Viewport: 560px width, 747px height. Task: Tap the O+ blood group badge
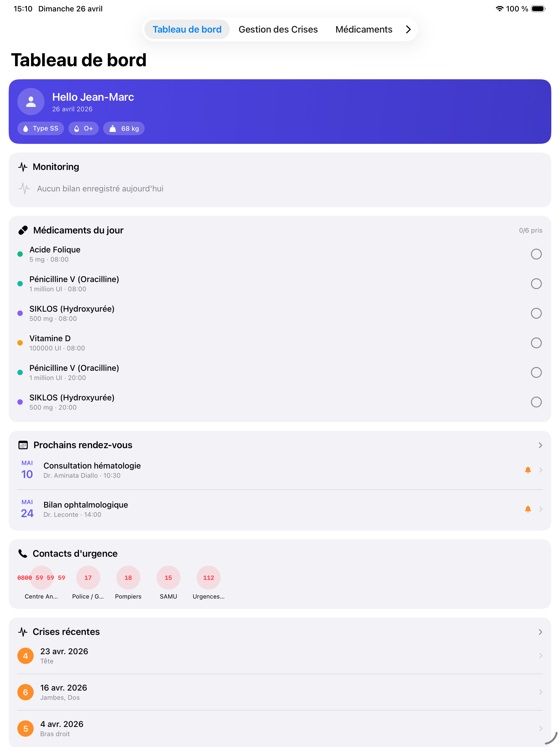click(83, 128)
